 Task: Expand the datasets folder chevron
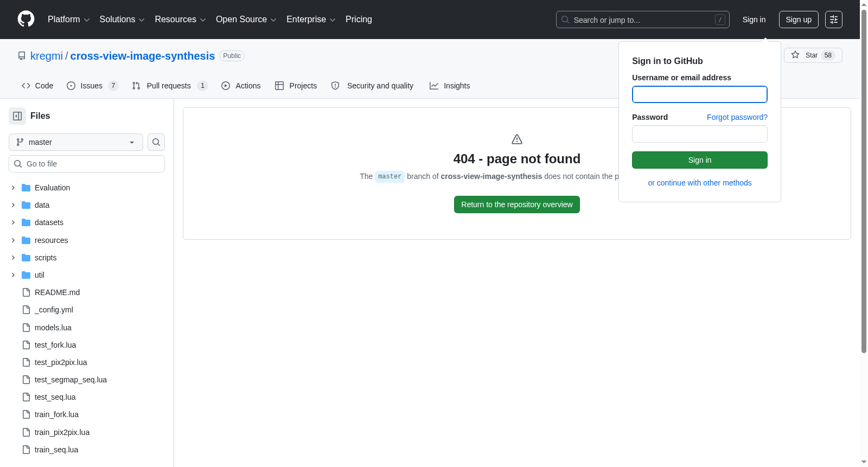click(13, 222)
